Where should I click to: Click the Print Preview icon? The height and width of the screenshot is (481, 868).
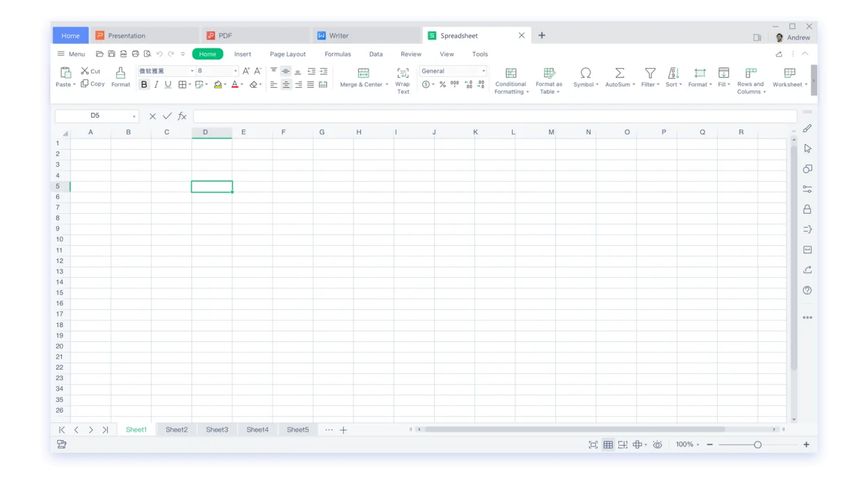coord(147,54)
